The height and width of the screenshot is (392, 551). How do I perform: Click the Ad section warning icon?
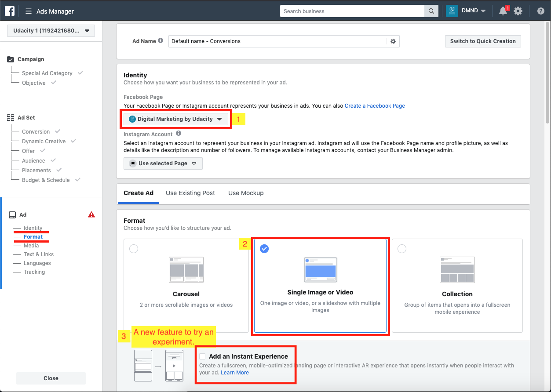[91, 214]
